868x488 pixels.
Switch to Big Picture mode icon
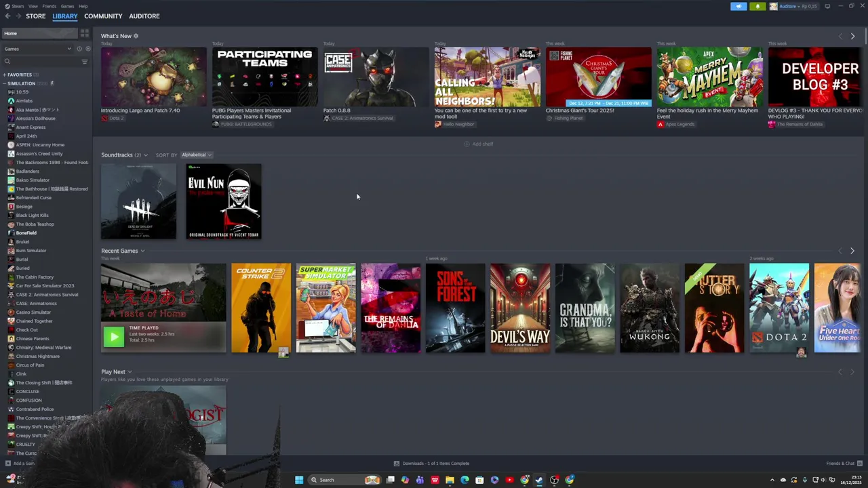click(x=827, y=6)
